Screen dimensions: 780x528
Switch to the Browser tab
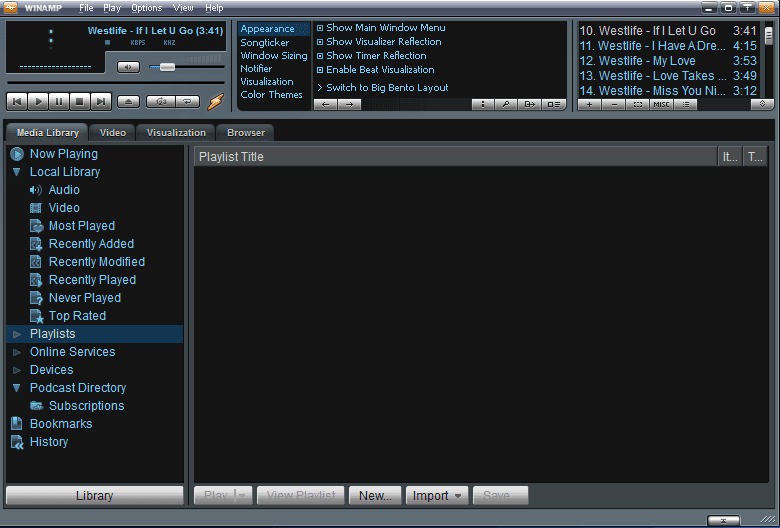[246, 133]
